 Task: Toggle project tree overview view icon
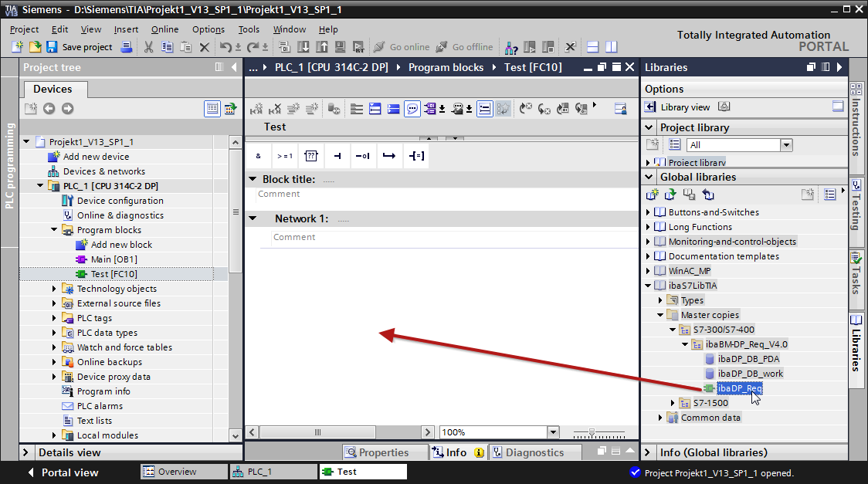click(x=212, y=108)
